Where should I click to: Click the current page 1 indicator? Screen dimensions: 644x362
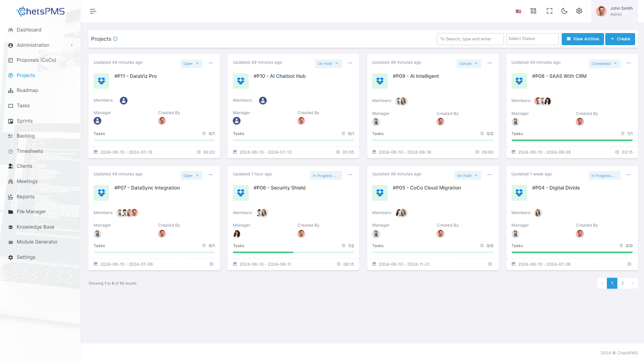pyautogui.click(x=612, y=283)
